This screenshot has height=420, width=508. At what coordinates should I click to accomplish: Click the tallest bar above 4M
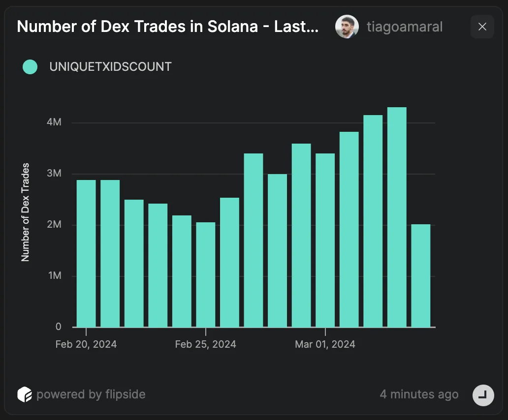pos(397,217)
